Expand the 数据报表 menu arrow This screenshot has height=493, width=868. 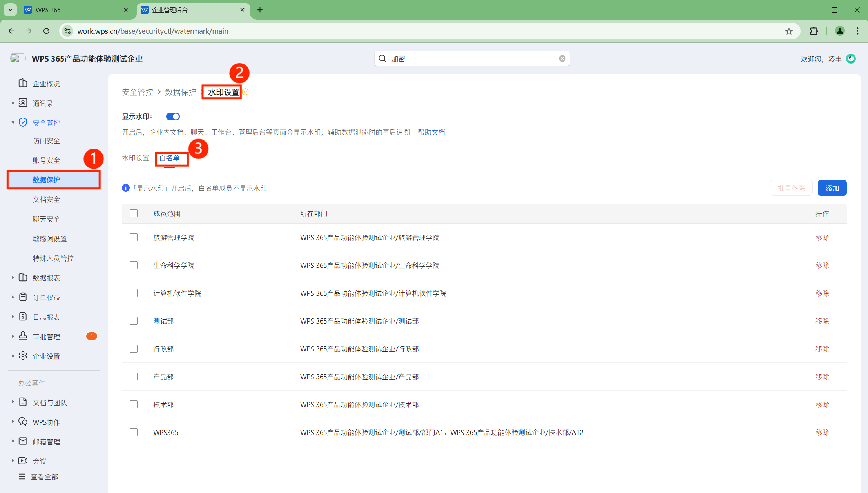[x=13, y=278]
